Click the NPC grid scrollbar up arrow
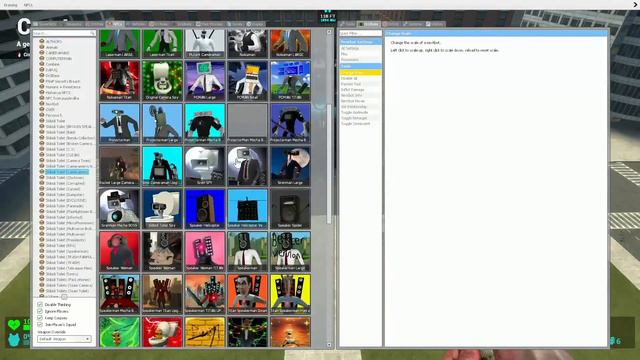The width and height of the screenshot is (640, 360). coord(329,32)
